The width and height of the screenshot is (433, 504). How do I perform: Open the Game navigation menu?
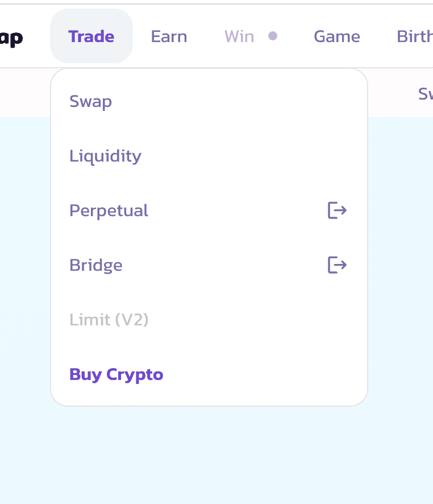coord(336,36)
